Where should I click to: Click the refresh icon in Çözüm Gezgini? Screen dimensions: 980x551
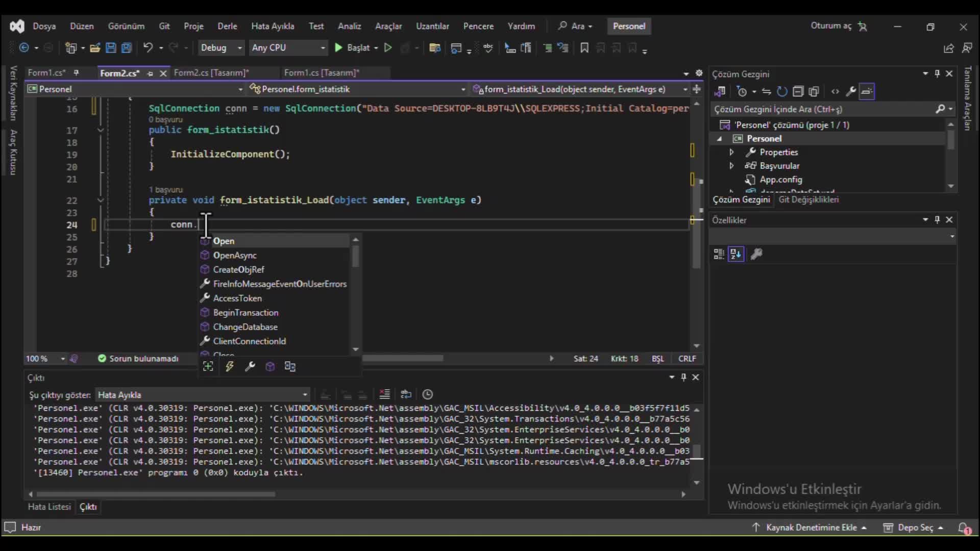click(x=782, y=92)
